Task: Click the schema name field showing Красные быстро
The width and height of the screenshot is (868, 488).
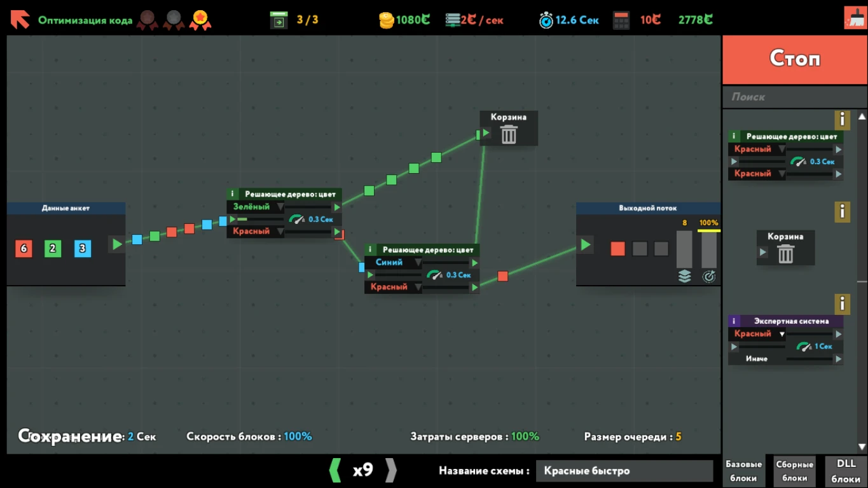Action: point(624,470)
